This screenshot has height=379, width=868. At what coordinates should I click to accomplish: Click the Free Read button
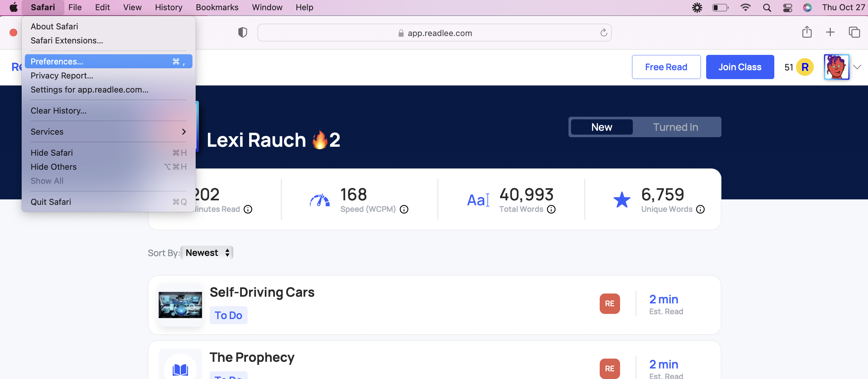pyautogui.click(x=666, y=67)
